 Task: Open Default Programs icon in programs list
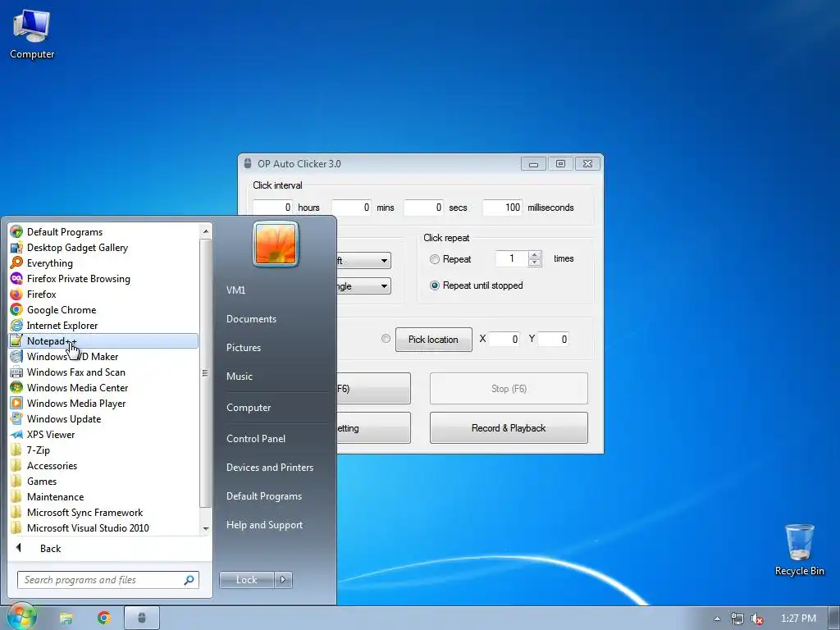click(x=16, y=232)
